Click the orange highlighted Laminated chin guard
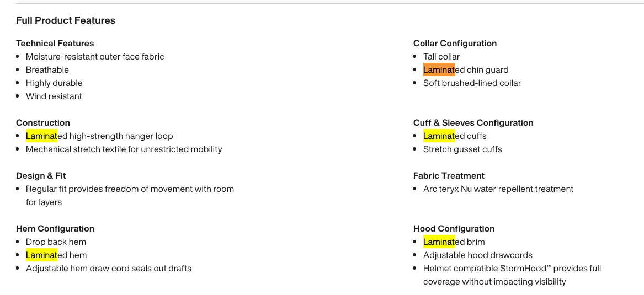The height and width of the screenshot is (295, 644). (x=466, y=69)
